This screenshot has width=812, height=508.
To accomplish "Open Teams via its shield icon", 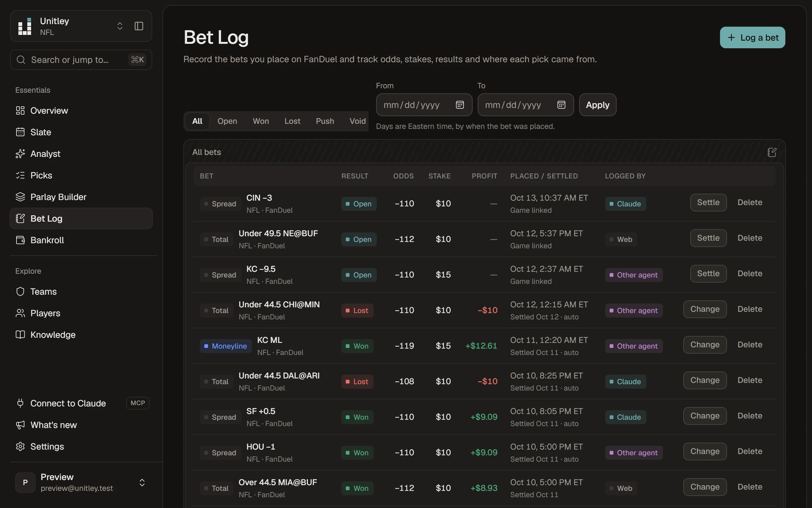I will click(20, 291).
